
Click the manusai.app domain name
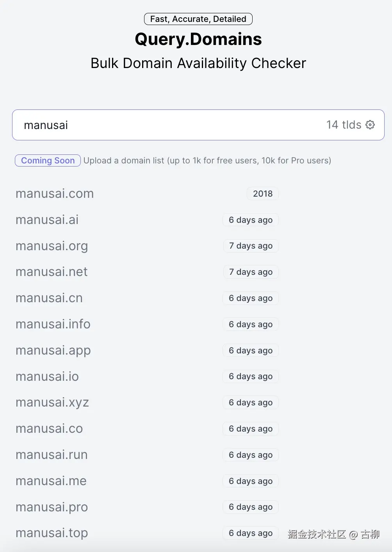pos(53,350)
